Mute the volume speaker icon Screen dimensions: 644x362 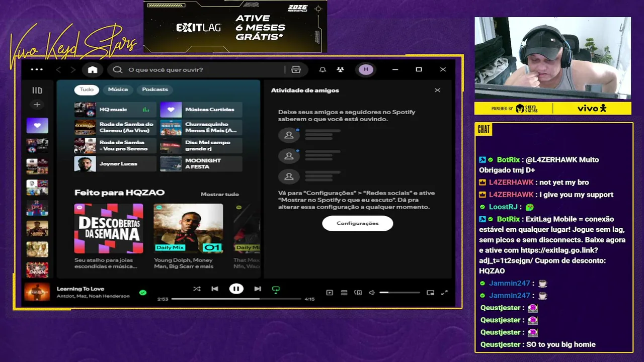pyautogui.click(x=372, y=293)
